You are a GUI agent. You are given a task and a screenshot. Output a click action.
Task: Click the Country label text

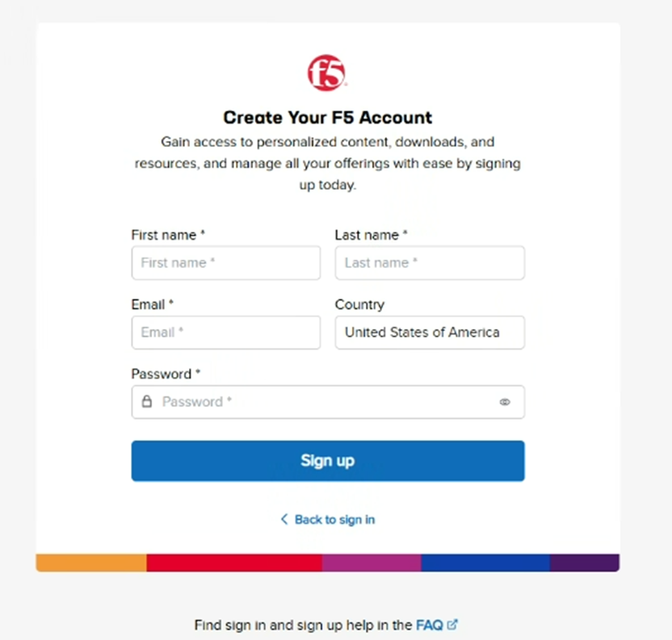tap(359, 304)
